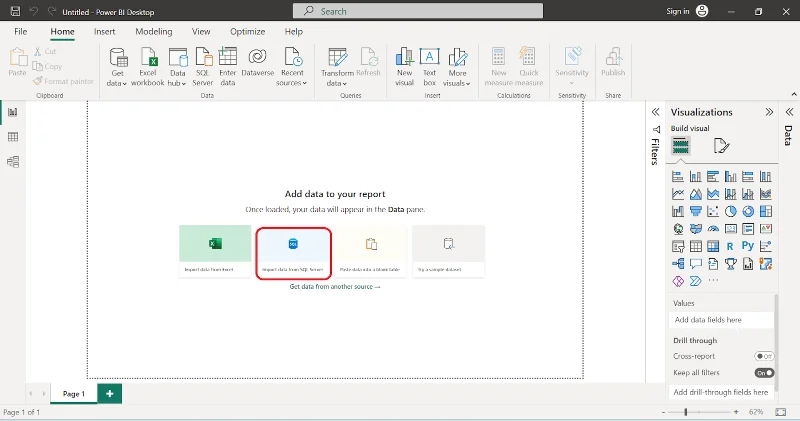Screen dimensions: 800x421
Task: Select the Scatter chart visual
Action: click(x=713, y=211)
